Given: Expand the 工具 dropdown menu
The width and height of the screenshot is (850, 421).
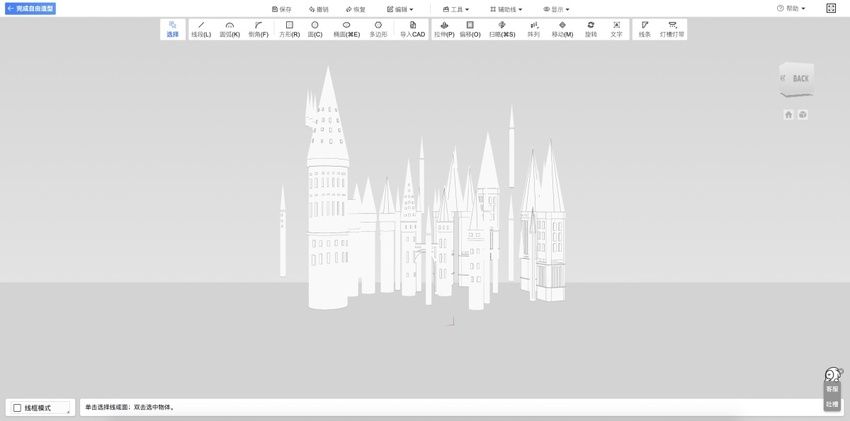Looking at the screenshot, I should [x=456, y=9].
